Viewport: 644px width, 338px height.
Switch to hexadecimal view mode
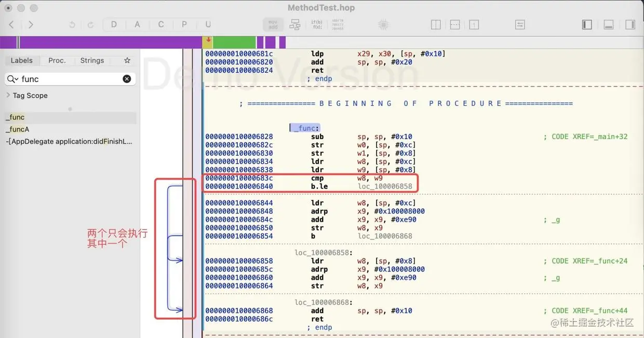click(x=337, y=24)
